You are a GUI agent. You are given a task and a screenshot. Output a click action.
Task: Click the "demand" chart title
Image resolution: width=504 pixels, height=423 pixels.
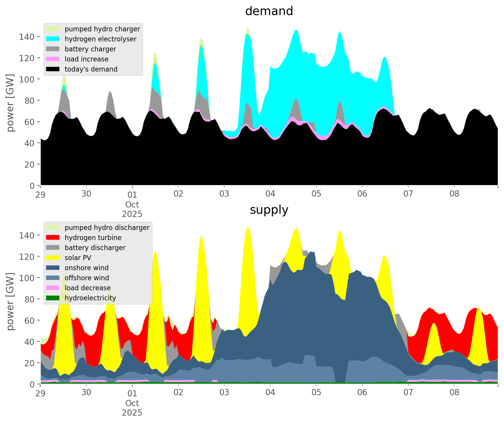(x=269, y=11)
